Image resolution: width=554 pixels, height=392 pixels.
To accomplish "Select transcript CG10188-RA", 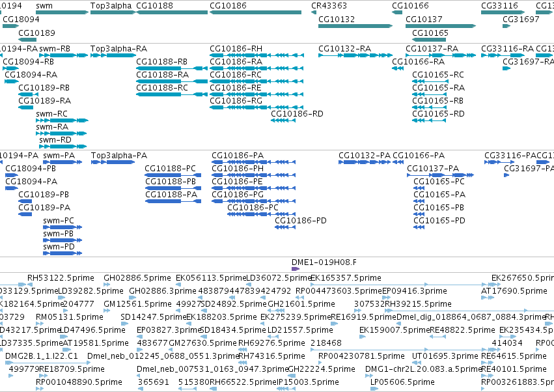I will [162, 75].
